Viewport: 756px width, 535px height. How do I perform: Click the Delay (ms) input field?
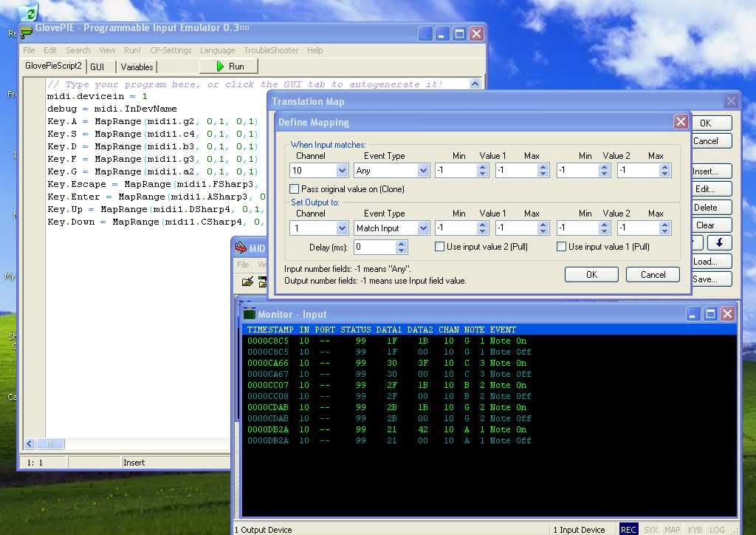coord(375,247)
